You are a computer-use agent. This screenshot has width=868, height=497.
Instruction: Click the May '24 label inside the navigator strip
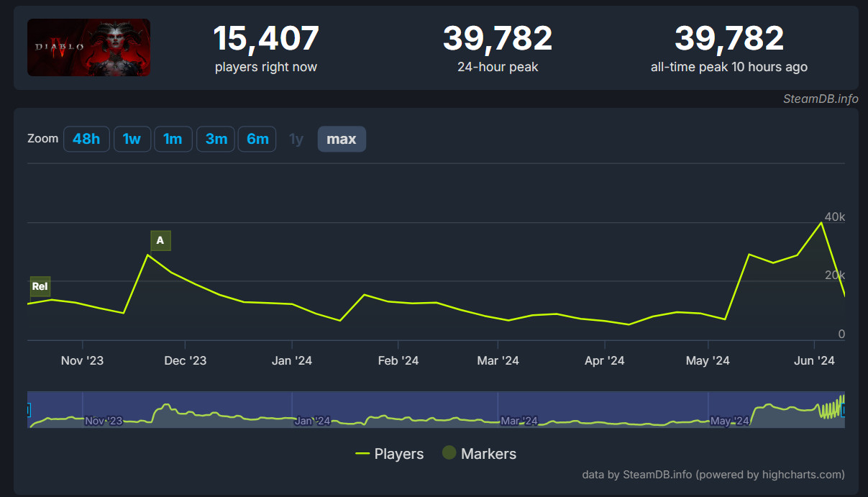730,421
